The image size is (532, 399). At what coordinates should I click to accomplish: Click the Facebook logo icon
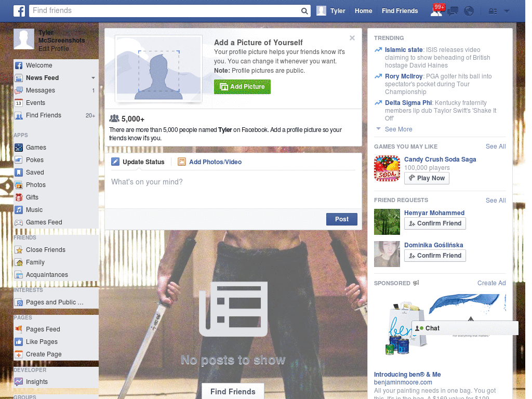pos(19,11)
